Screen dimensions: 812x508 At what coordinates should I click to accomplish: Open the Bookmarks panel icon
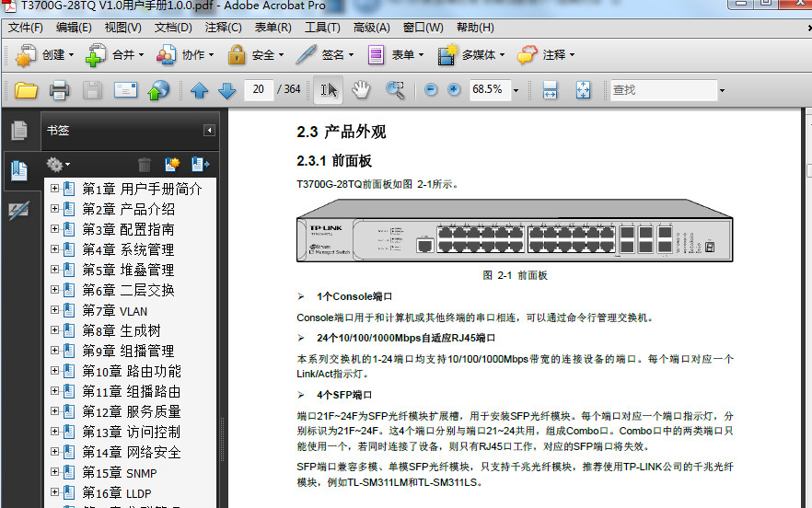click(19, 170)
